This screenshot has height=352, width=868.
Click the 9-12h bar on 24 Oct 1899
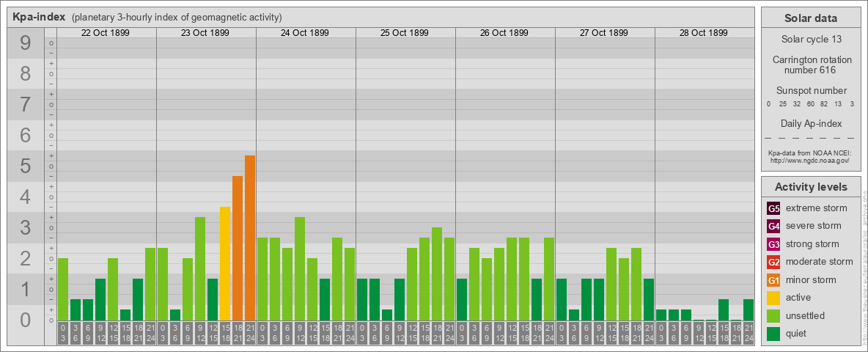tap(300, 268)
